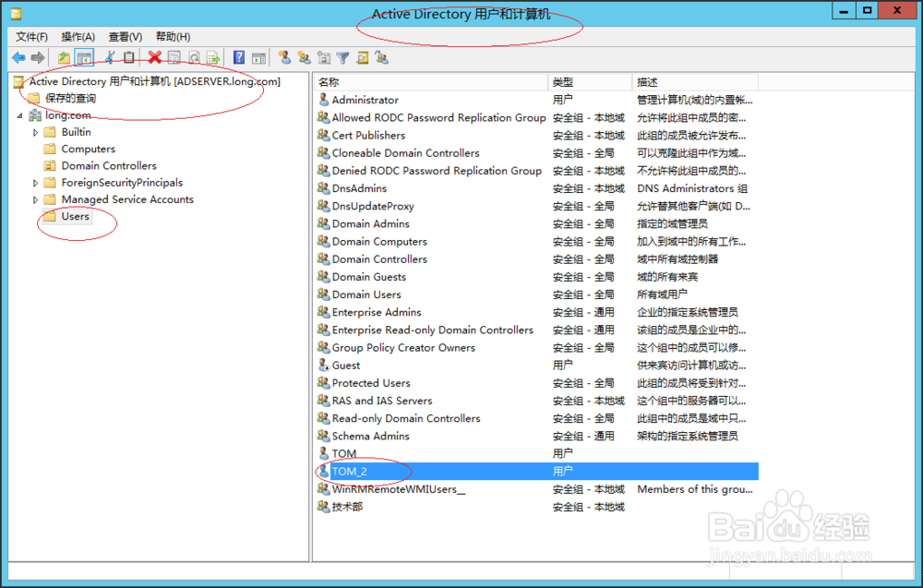Open the 帮助(H) menu
The width and height of the screenshot is (923, 588).
tap(174, 37)
